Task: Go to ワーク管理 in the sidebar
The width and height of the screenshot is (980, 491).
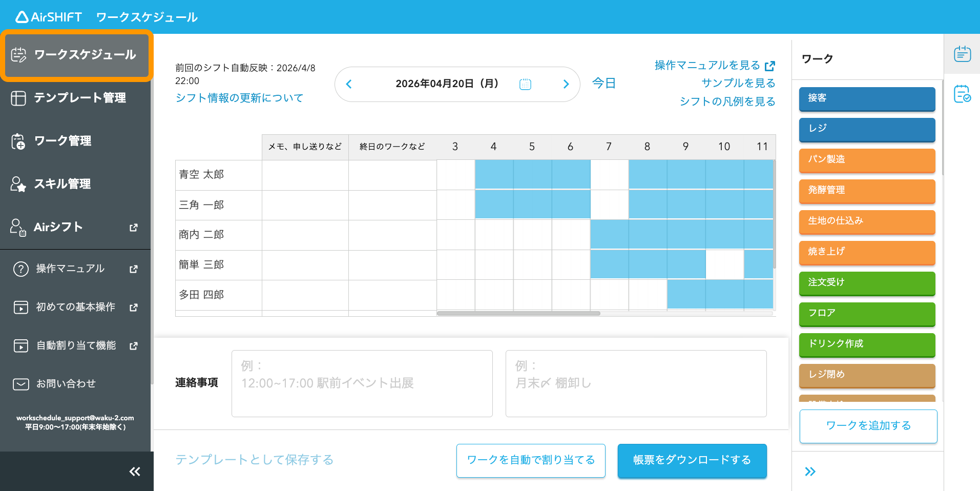Action: 75,141
